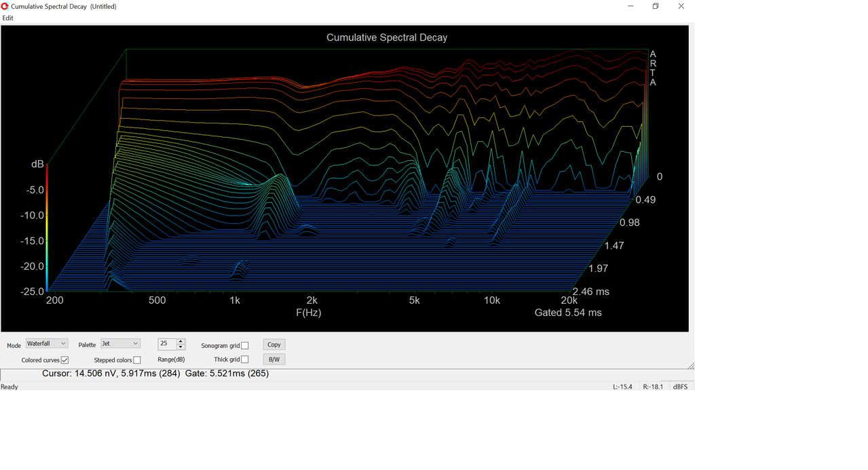Click the Copy button

point(274,345)
